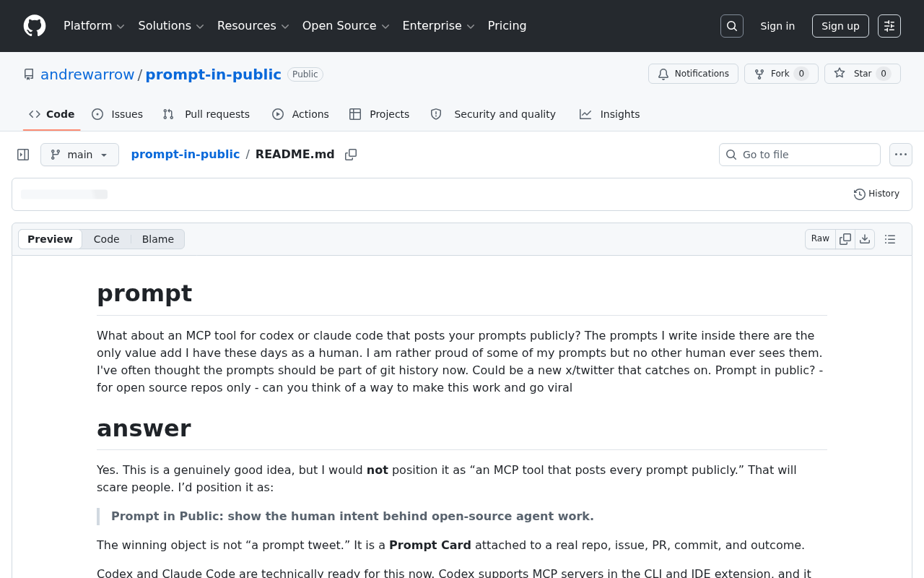Screen dimensions: 924x578
Task: Expand the Open Source menu
Action: 346,26
